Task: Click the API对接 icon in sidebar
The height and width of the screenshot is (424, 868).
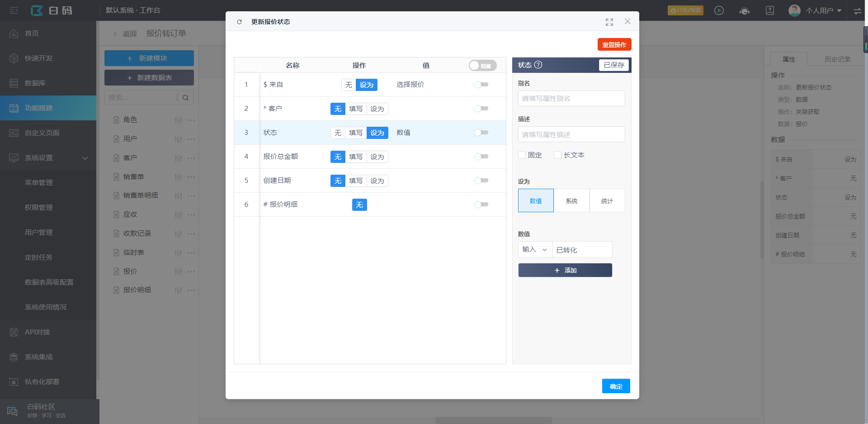Action: click(x=14, y=332)
